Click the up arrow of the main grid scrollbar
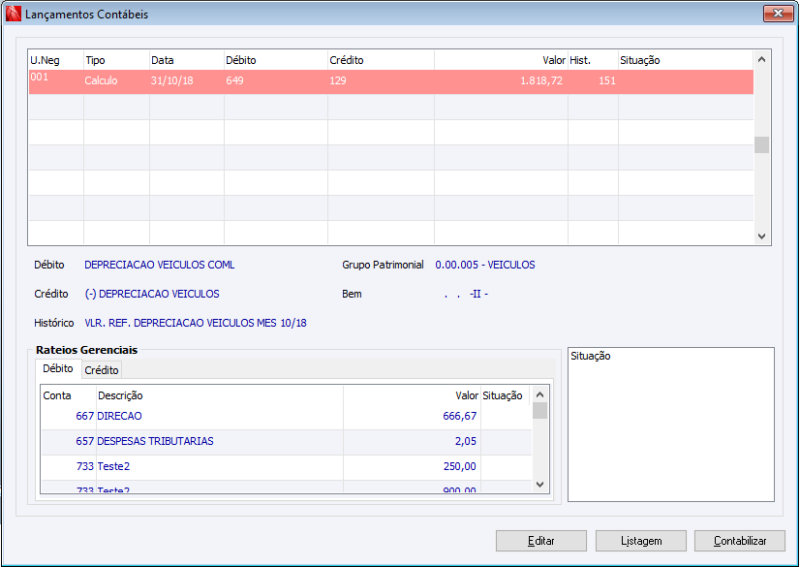 coord(762,59)
